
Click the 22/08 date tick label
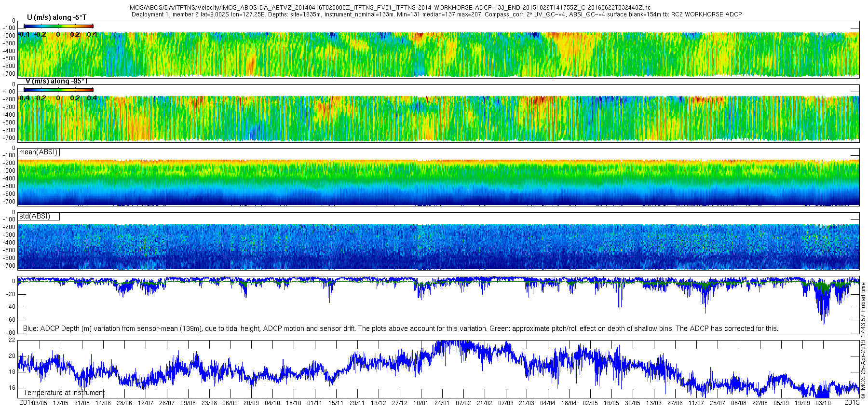[760, 403]
